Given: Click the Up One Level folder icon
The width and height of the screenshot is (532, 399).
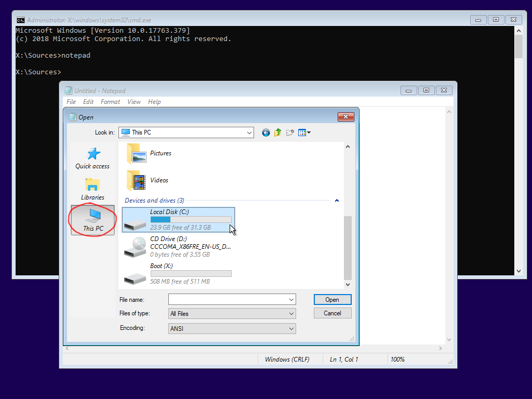Looking at the screenshot, I should pos(278,132).
